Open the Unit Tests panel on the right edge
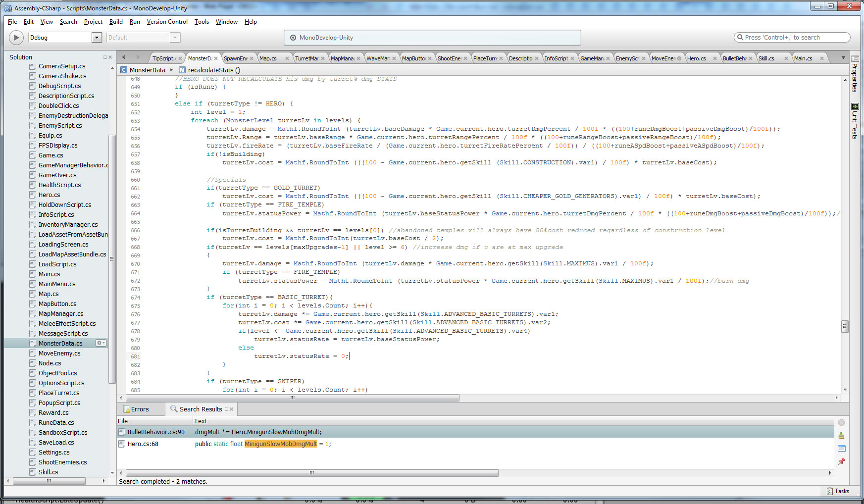 click(855, 121)
